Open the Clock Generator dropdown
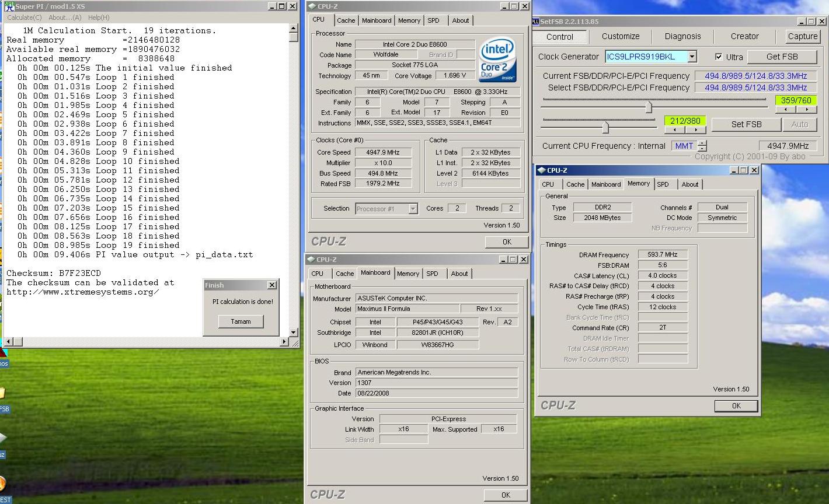 coord(692,57)
